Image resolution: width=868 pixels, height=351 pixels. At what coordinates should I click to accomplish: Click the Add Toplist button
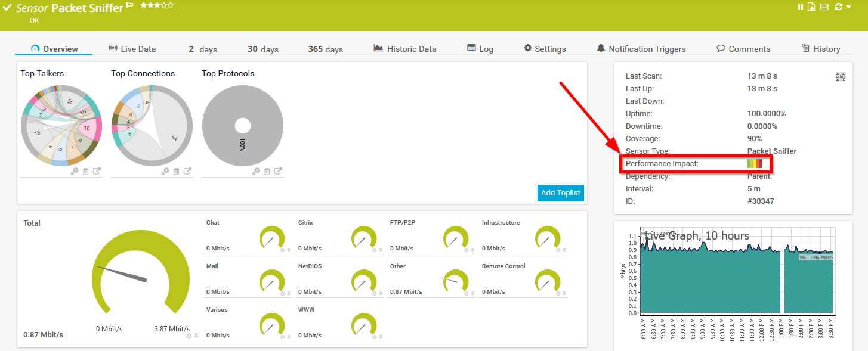[560, 193]
